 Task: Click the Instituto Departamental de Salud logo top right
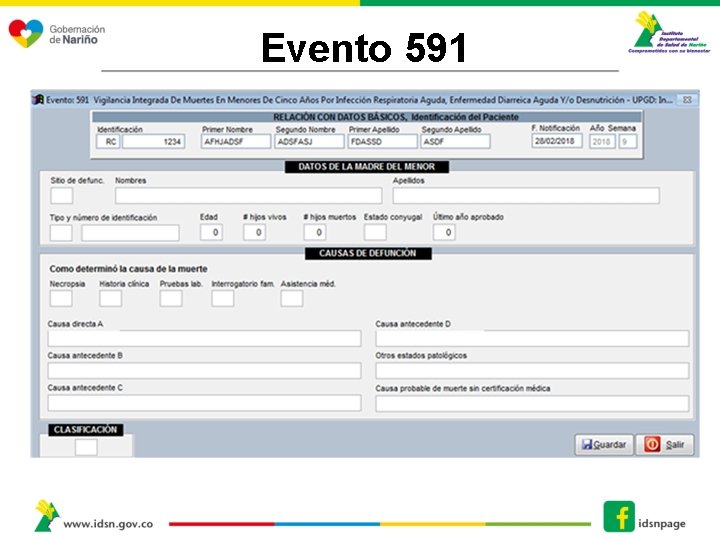point(669,32)
